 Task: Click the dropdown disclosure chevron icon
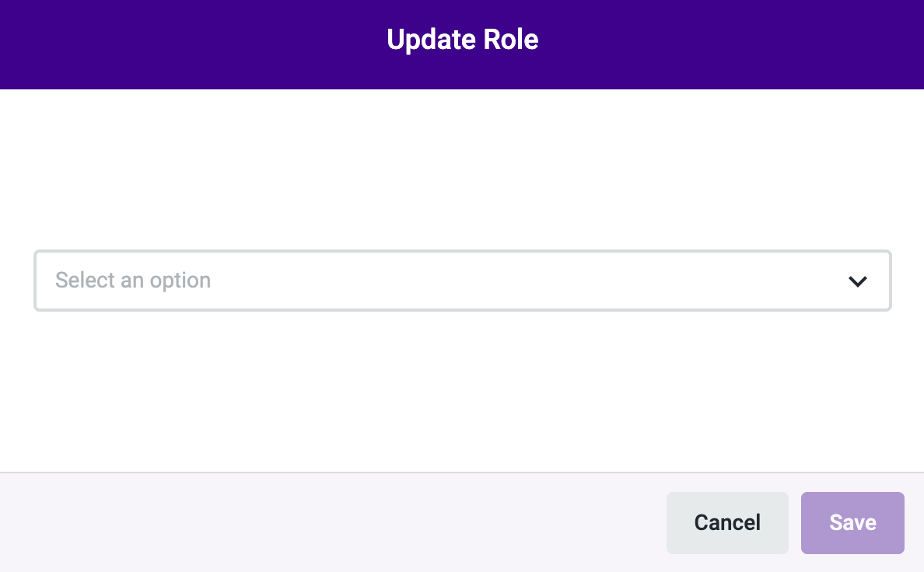tap(857, 281)
